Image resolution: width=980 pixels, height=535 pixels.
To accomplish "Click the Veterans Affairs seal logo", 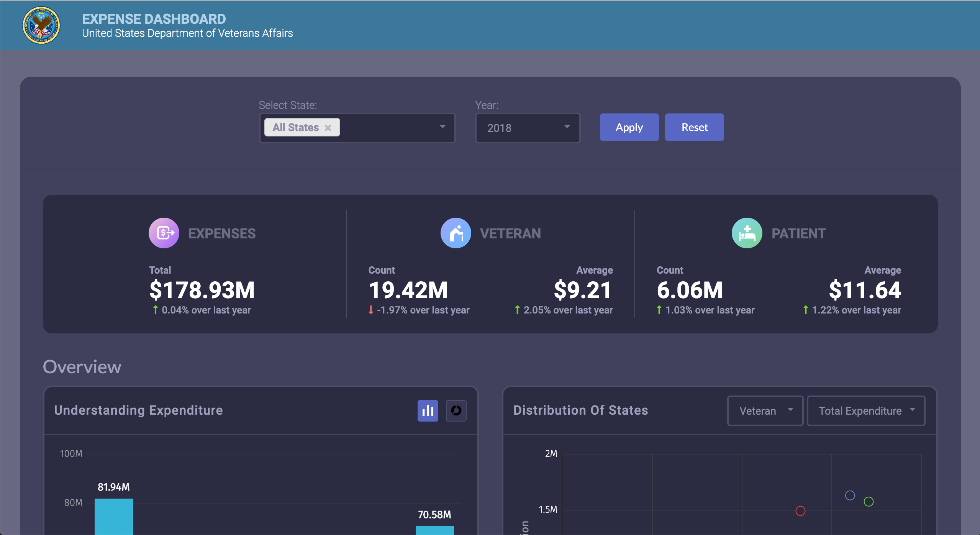I will 41,25.
